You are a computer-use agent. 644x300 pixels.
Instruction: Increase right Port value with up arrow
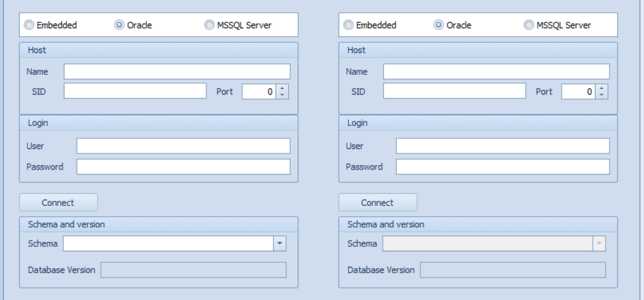tap(602, 88)
